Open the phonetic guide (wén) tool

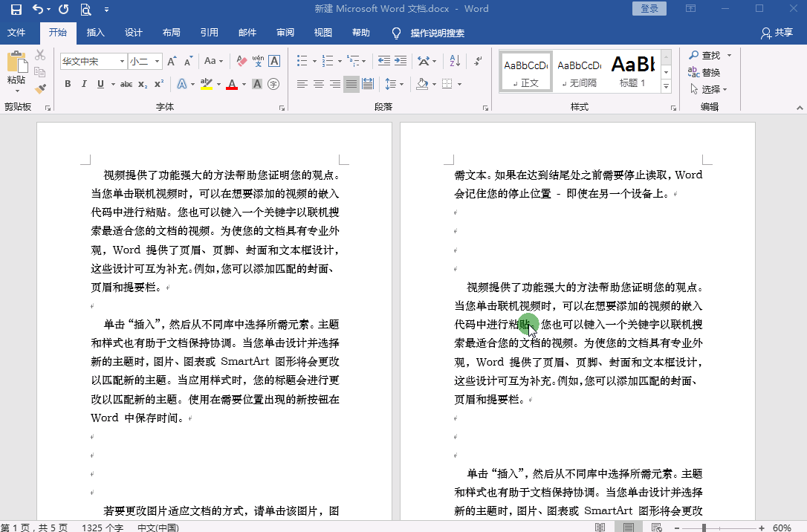pos(258,61)
